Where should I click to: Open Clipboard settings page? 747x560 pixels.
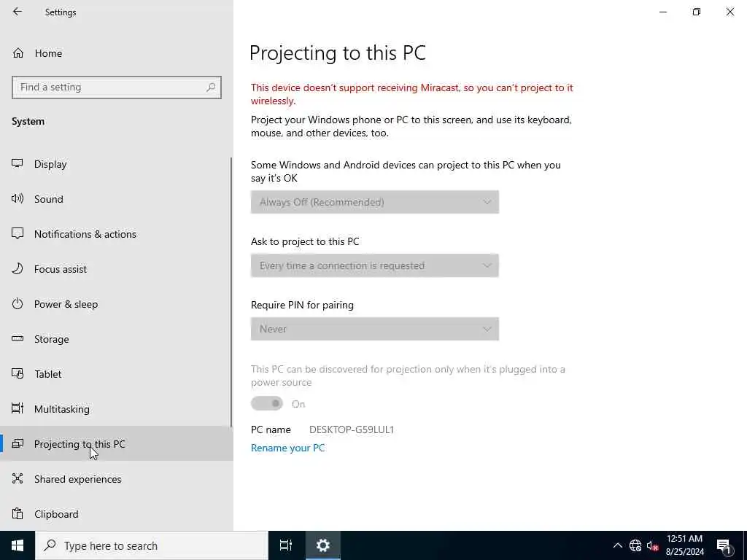tap(116, 514)
